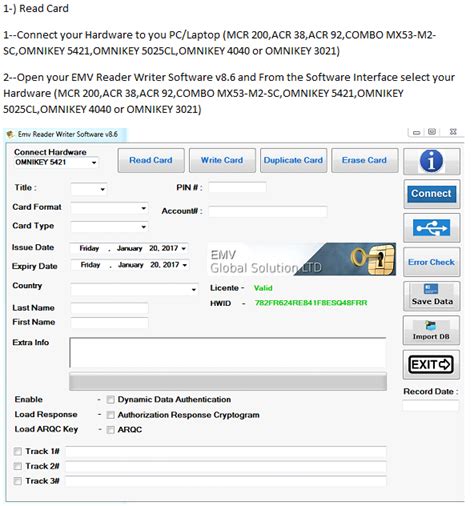Image resolution: width=474 pixels, height=506 pixels.
Task: Tick the ARQC checkbox
Action: pos(110,430)
